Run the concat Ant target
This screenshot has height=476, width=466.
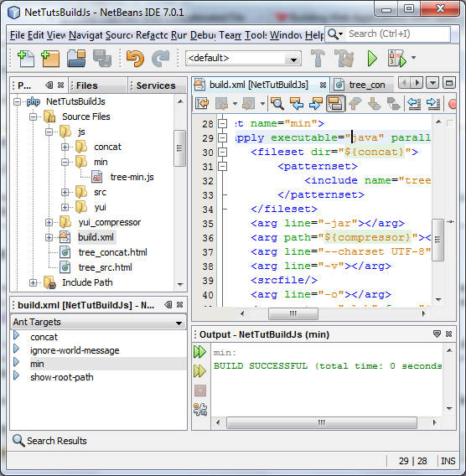17,335
